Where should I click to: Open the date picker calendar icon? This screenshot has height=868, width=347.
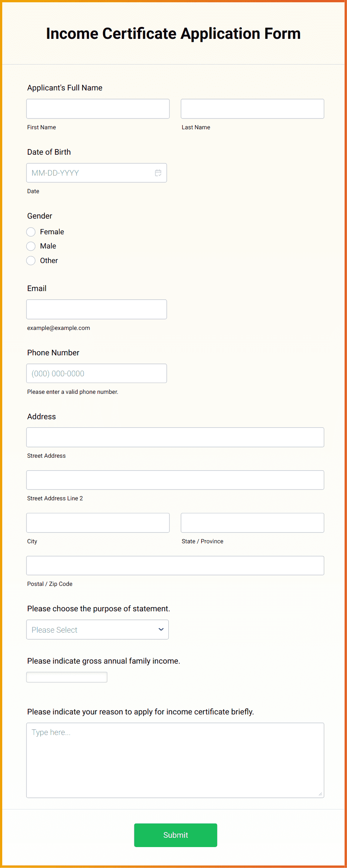pos(158,173)
